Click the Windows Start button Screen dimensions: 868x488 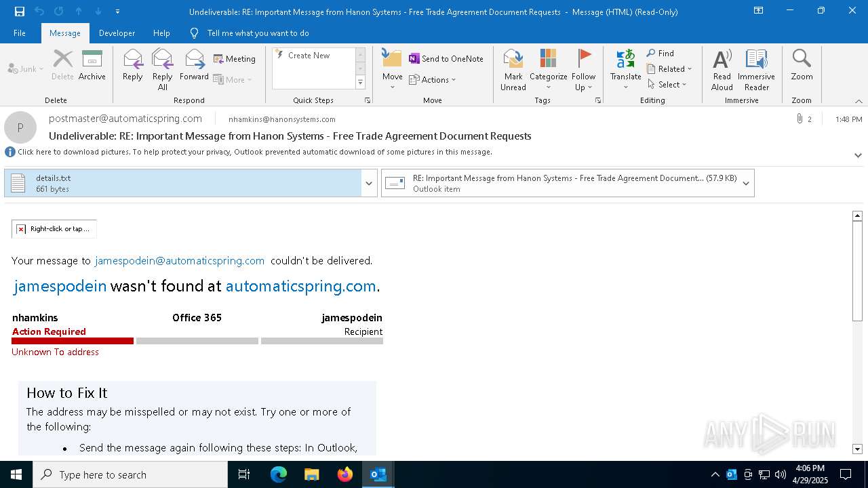16,474
